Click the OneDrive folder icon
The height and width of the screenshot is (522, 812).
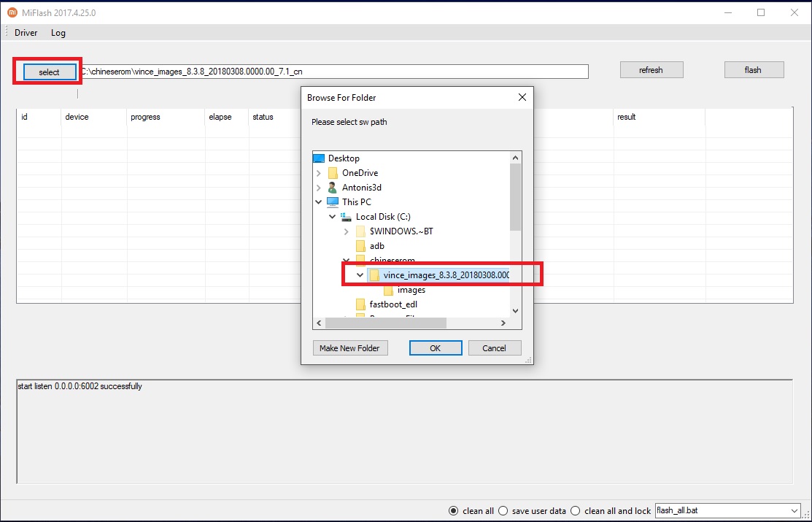[x=333, y=173]
